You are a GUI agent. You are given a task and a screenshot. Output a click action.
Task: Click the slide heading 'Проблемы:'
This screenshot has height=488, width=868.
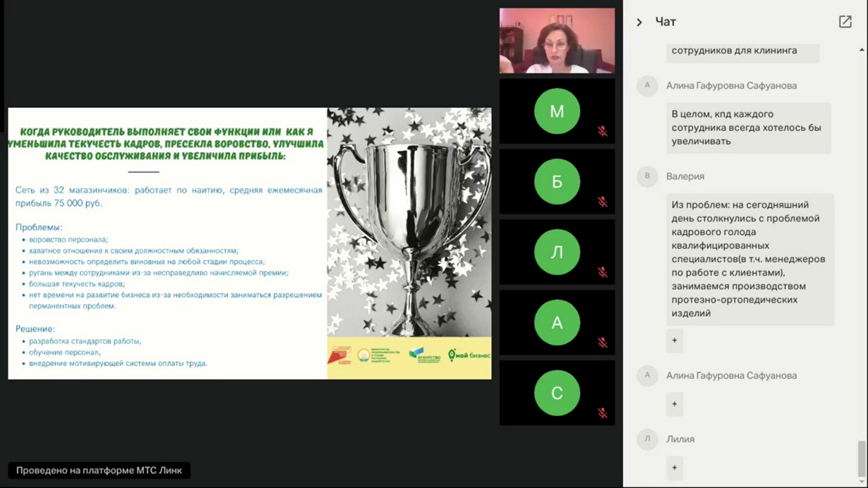coord(39,227)
